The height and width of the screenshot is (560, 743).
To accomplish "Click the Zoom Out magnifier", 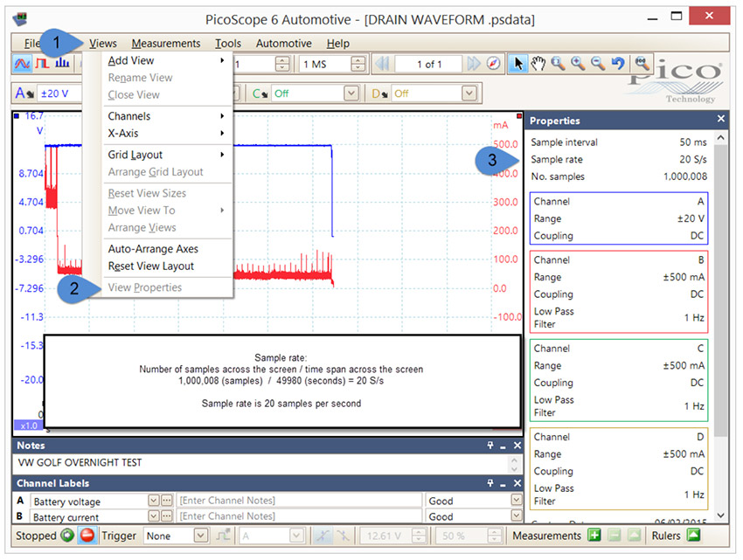I will (598, 64).
